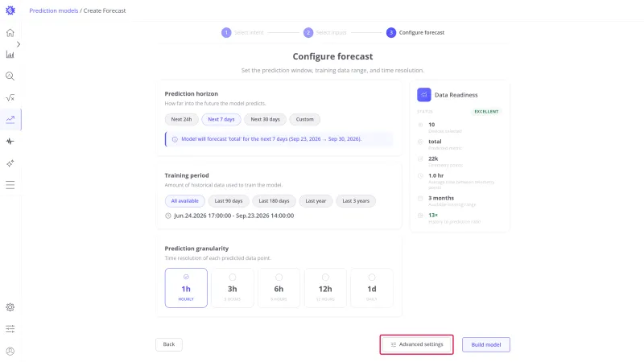
Task: Select All available training period
Action: [x=185, y=201]
